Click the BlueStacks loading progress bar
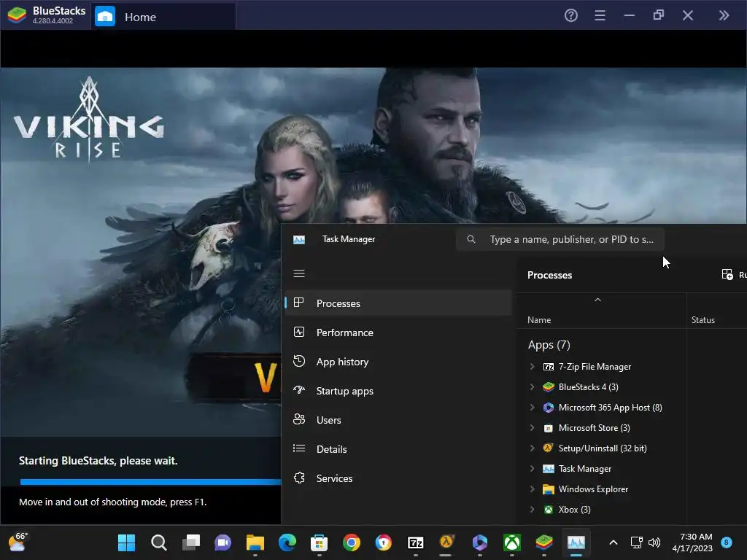The image size is (747, 560). [150, 482]
